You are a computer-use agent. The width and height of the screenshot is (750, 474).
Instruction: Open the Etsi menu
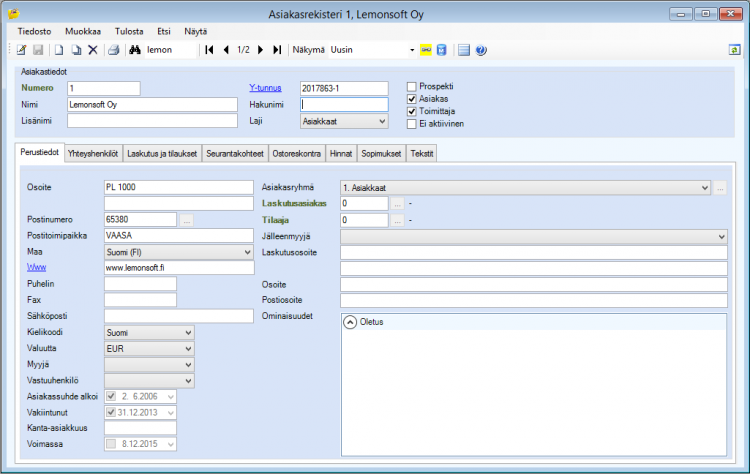click(x=164, y=32)
